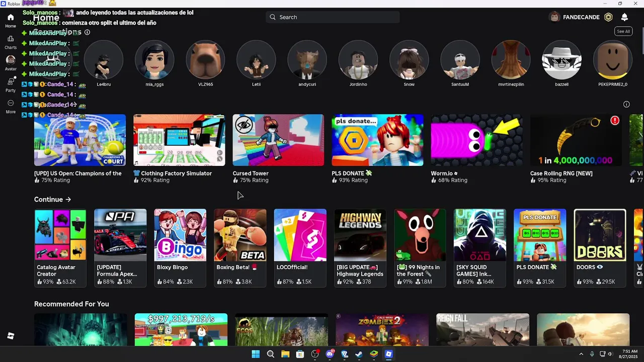Click the microphone tray icon

(x=592, y=354)
